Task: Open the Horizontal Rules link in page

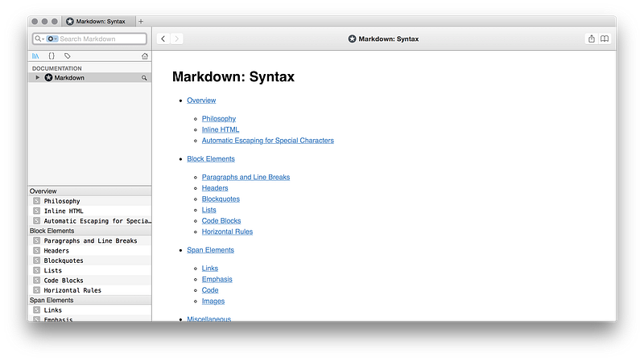Action: tap(227, 232)
